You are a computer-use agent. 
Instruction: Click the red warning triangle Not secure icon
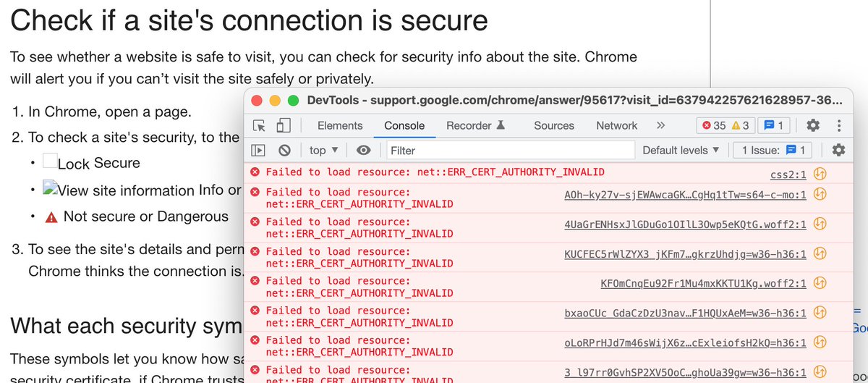pos(51,217)
